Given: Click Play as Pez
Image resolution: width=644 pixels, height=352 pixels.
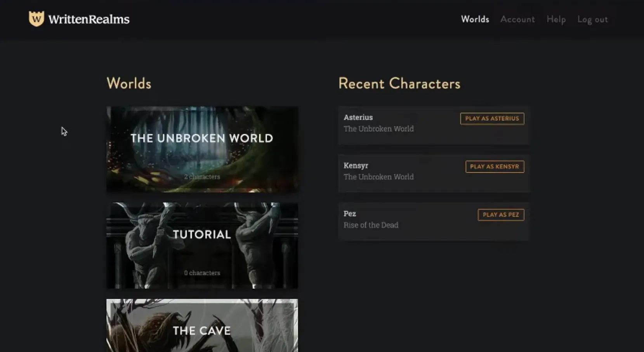Looking at the screenshot, I should [501, 215].
